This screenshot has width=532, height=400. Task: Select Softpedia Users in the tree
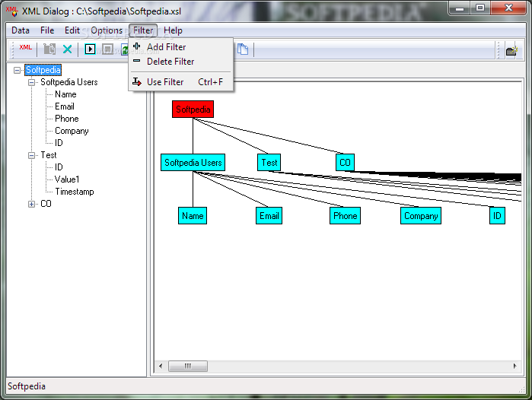pos(68,82)
